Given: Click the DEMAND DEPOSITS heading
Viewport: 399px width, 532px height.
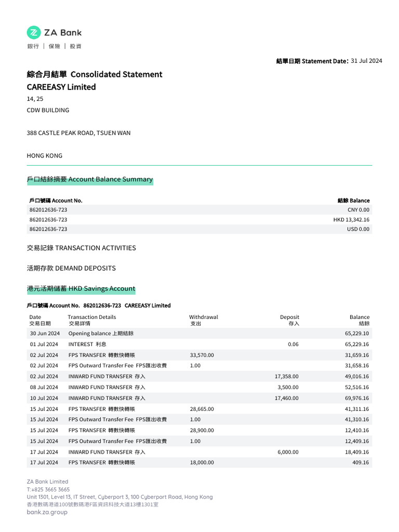Looking at the screenshot, I should point(71,269).
